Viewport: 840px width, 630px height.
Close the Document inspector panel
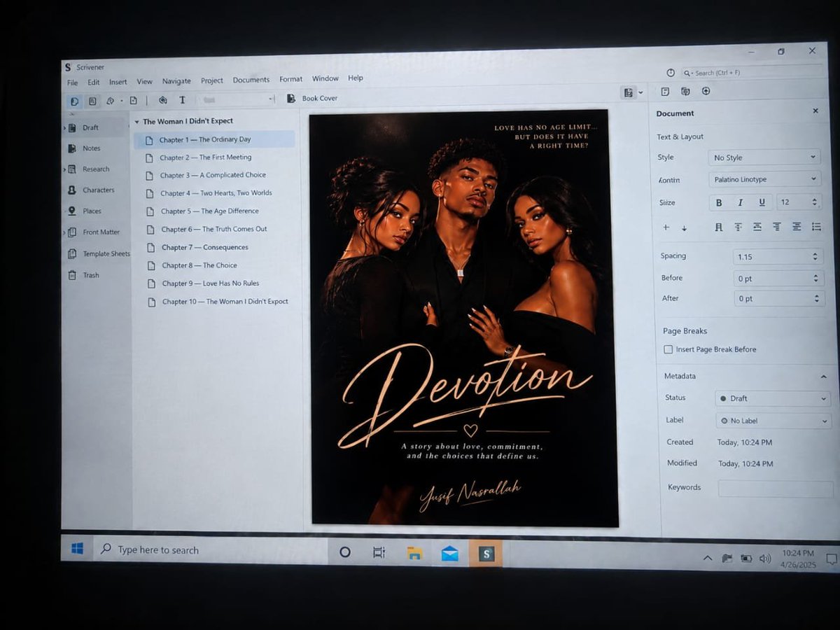tap(815, 111)
